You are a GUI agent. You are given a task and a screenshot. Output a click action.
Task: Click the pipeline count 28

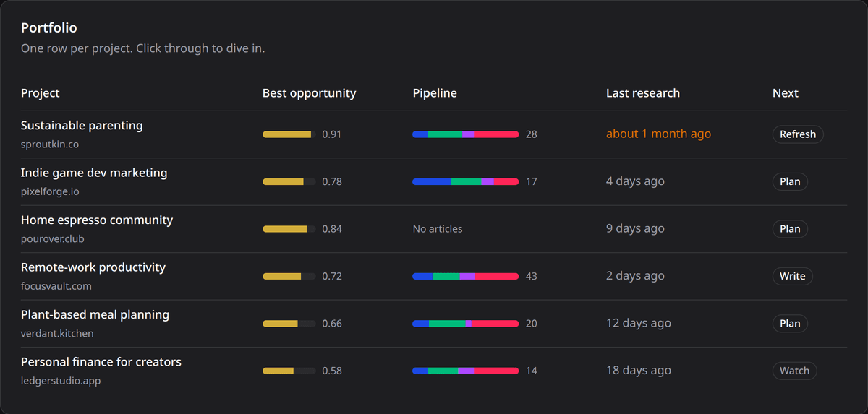[x=532, y=134]
